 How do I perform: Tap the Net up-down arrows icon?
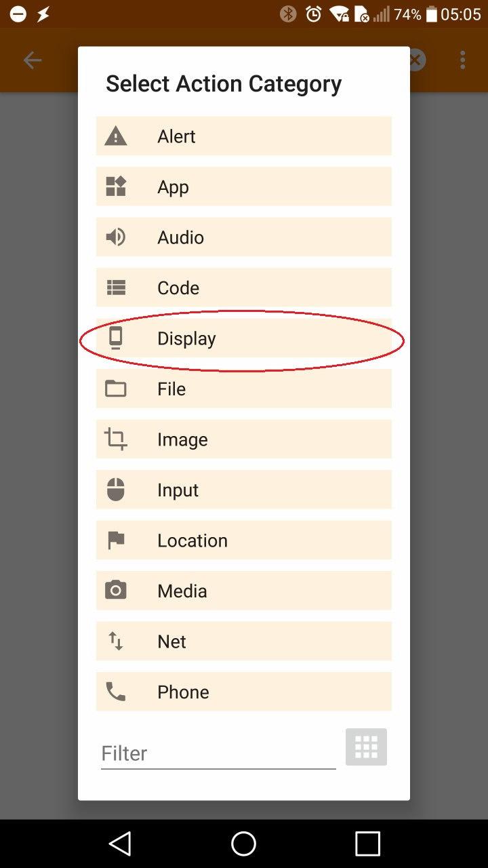pos(116,641)
